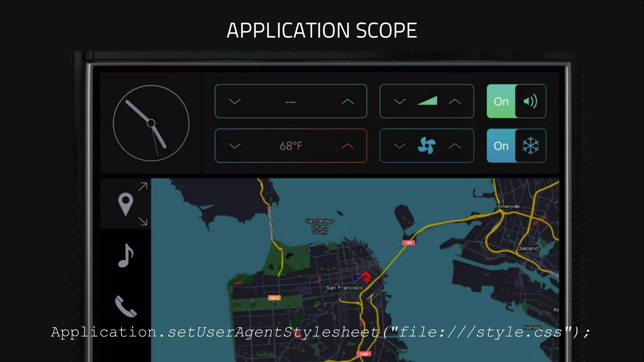The height and width of the screenshot is (362, 644).
Task: Toggle the blue climate On switch
Action: pyautogui.click(x=501, y=146)
